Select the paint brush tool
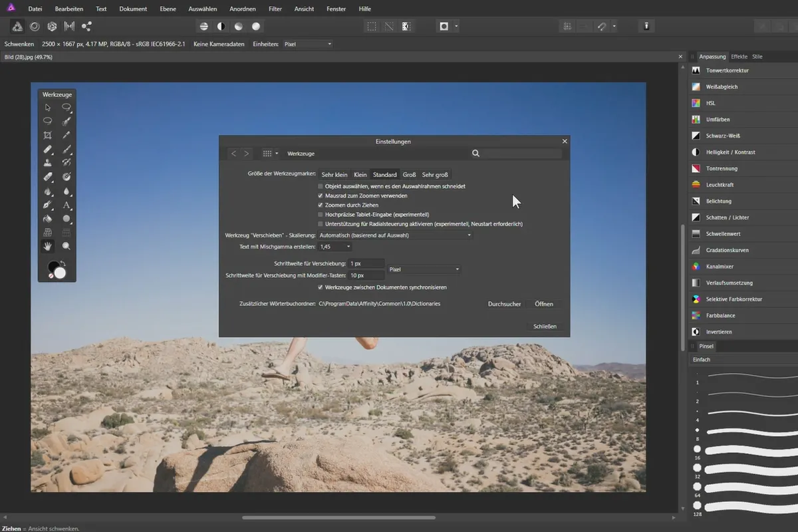 coord(66,149)
